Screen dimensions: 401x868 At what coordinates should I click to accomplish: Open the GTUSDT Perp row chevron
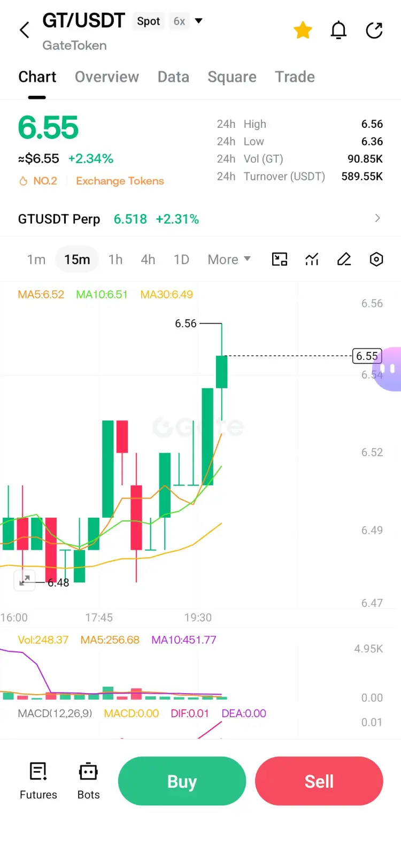click(377, 218)
